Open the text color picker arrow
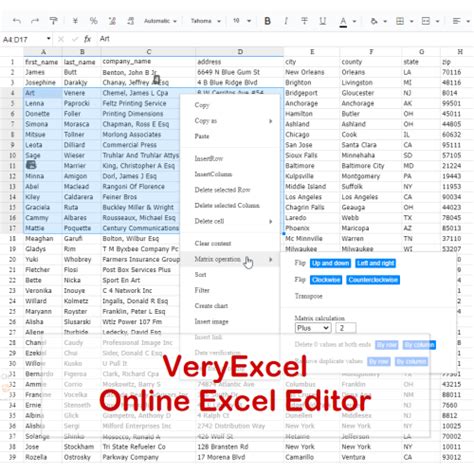 [x=354, y=21]
